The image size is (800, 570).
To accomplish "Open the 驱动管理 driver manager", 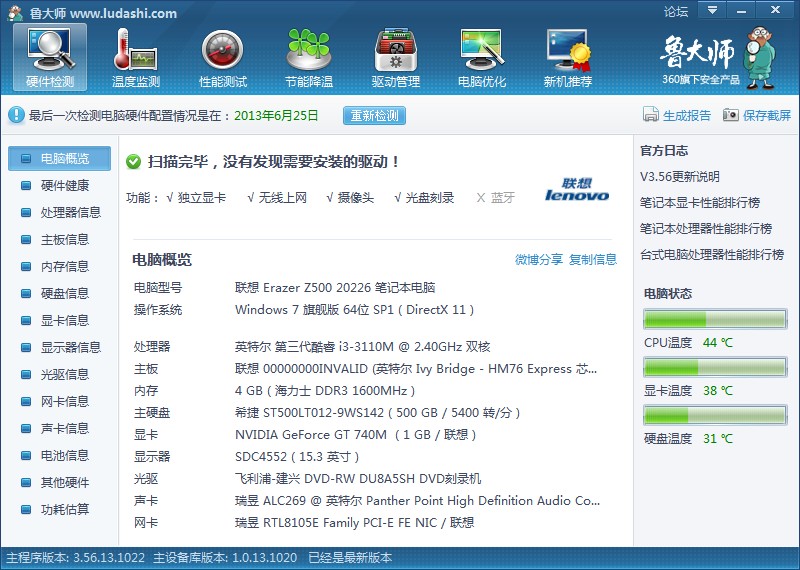I will 395,57.
